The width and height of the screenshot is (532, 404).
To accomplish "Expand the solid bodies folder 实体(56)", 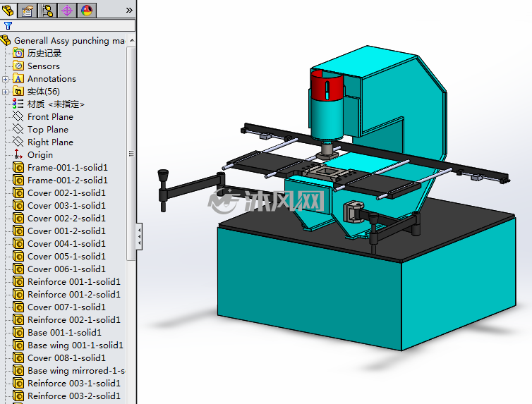I will pos(5,92).
